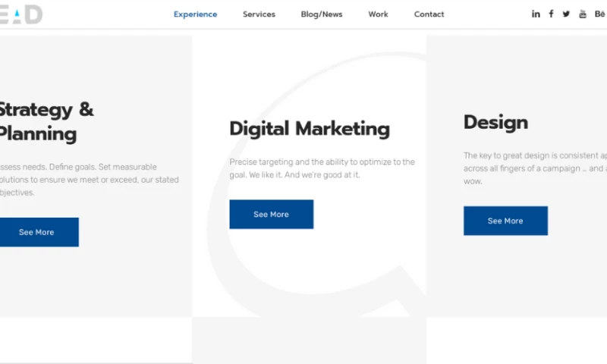Click the Design heading
The height and width of the screenshot is (364, 607).
tap(495, 122)
